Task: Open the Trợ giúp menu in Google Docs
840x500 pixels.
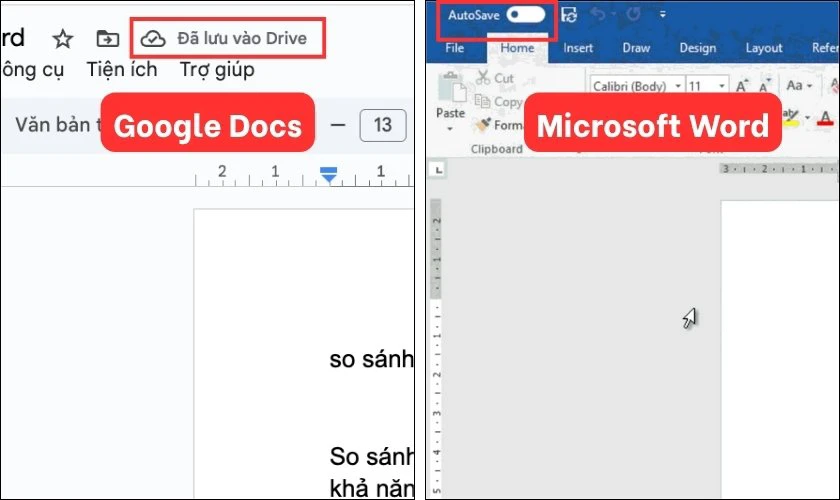Action: tap(217, 70)
